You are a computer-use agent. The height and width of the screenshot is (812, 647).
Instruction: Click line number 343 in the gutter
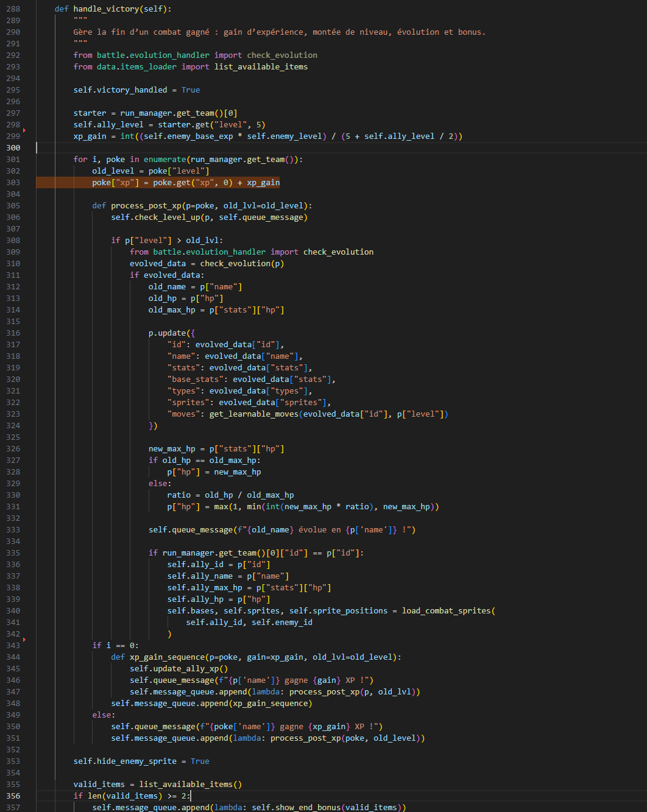13,646
